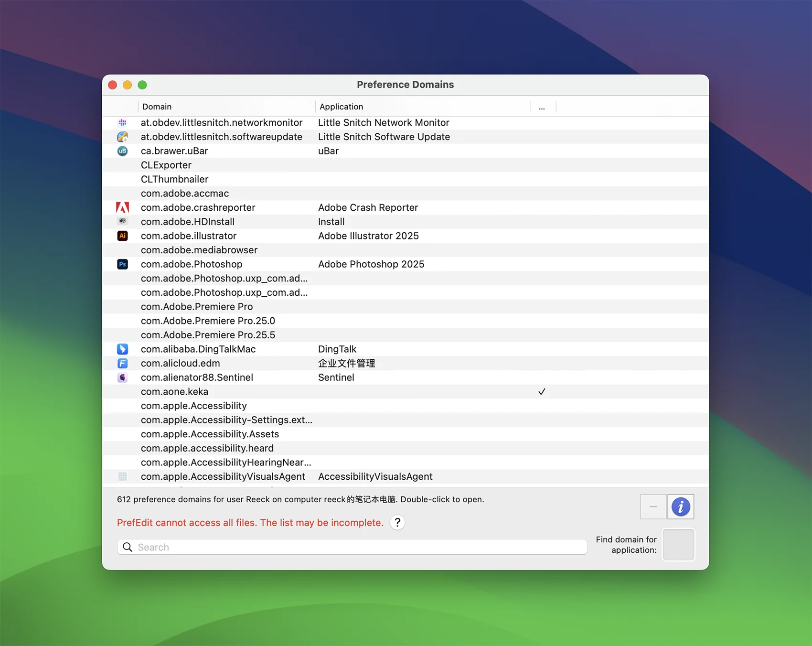
Task: Select com.apple.Accessibility-Settings.ext... domain
Action: pos(226,420)
